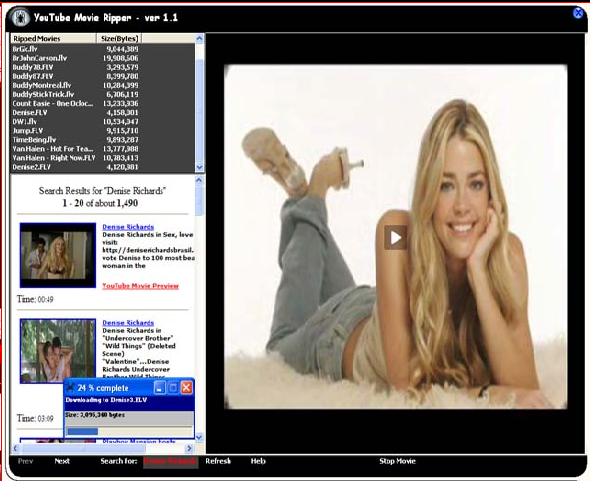Click first search result thumbnail, 00:49

click(x=58, y=255)
